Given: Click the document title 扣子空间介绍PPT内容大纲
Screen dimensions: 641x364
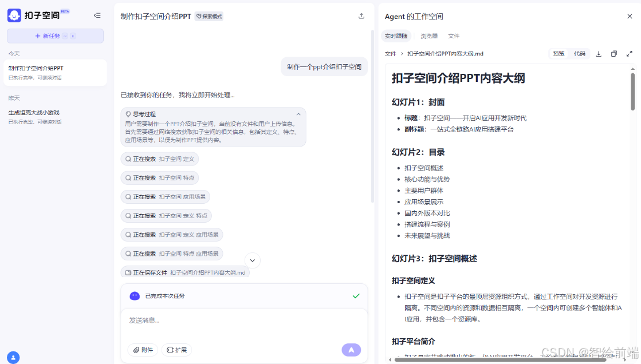Looking at the screenshot, I should [x=458, y=78].
